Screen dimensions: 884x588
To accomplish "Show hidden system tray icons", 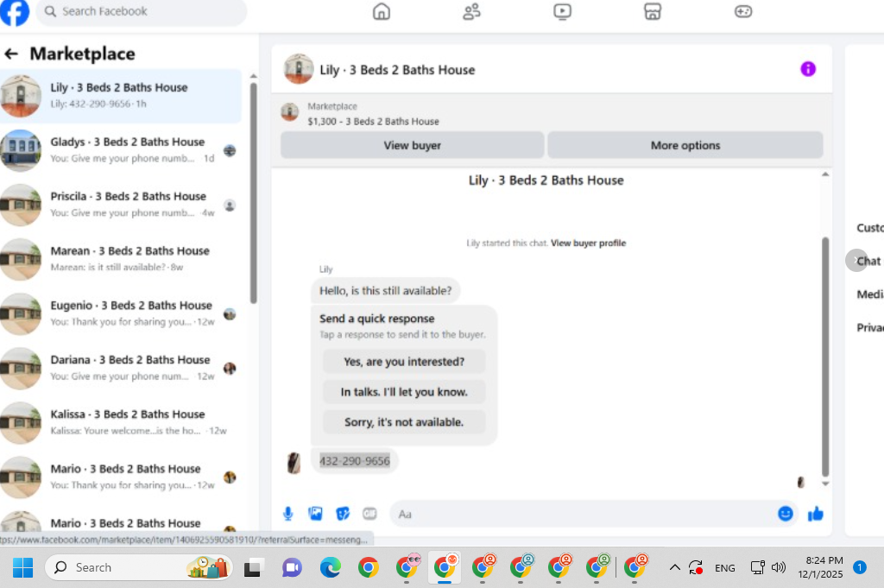I will (x=674, y=567).
